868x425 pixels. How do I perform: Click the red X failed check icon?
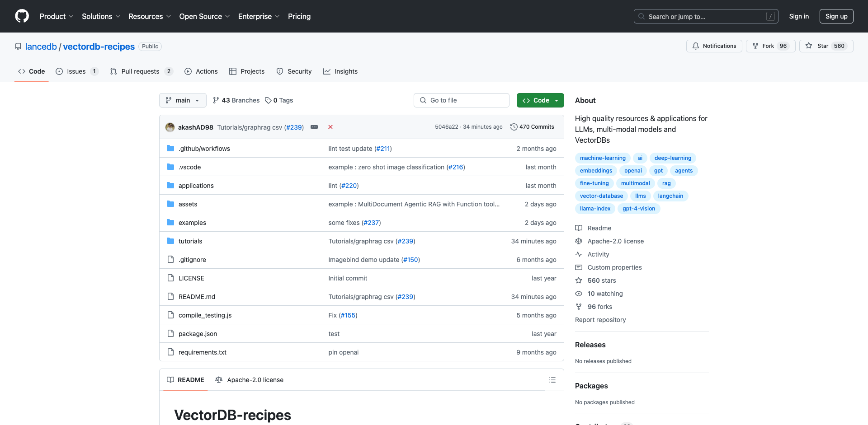pyautogui.click(x=330, y=127)
